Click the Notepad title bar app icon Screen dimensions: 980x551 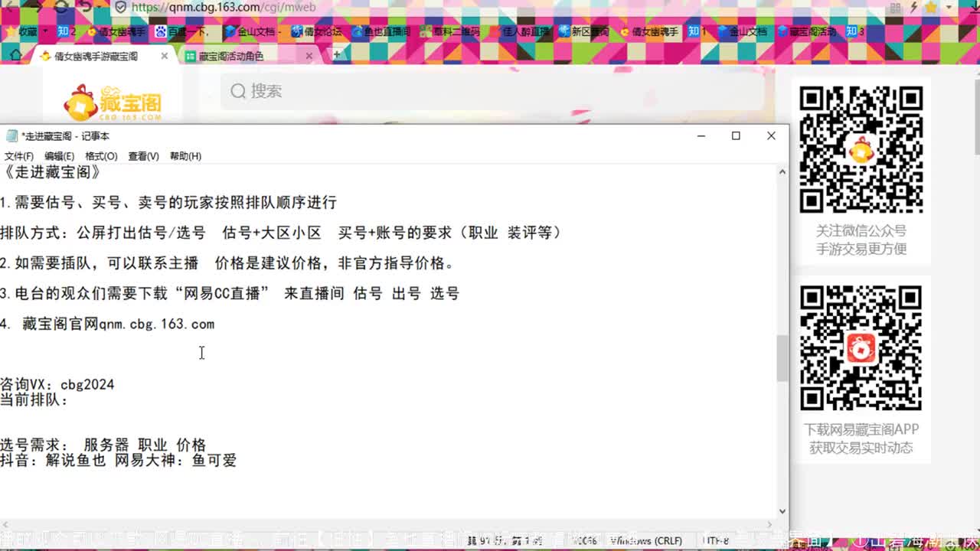click(x=11, y=136)
